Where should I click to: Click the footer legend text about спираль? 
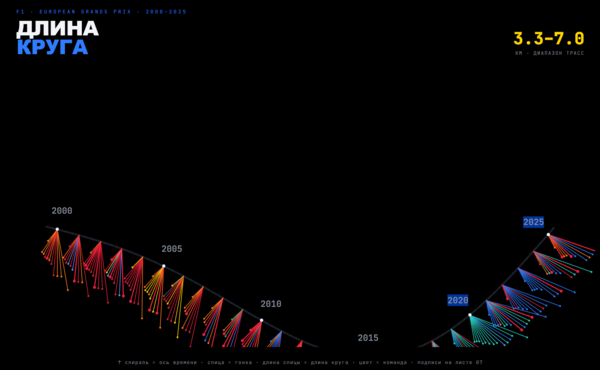point(300,362)
